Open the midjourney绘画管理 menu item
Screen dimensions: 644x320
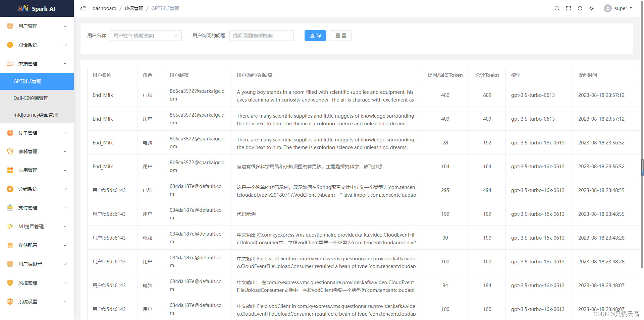click(x=37, y=115)
